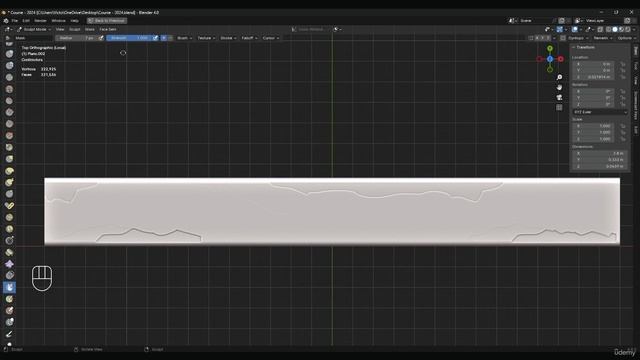Image resolution: width=640 pixels, height=360 pixels.
Task: Toggle X-ray viewport display
Action: pos(600,29)
